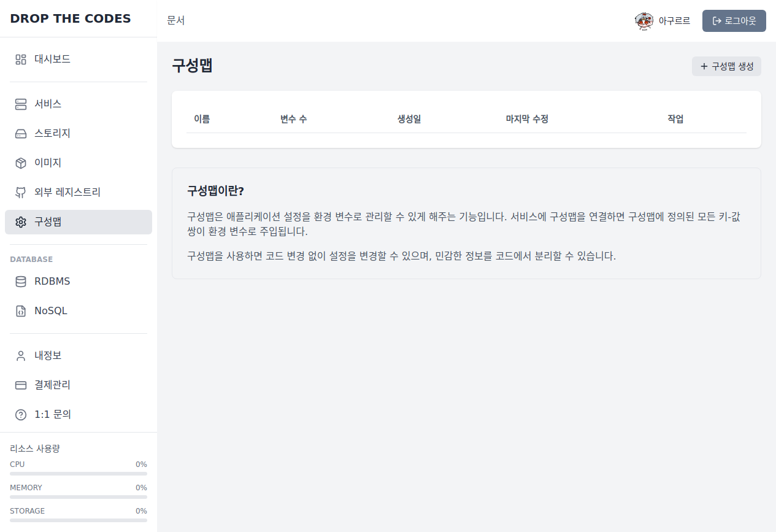Select the 외부 레지스트리 branch icon

tap(20, 192)
